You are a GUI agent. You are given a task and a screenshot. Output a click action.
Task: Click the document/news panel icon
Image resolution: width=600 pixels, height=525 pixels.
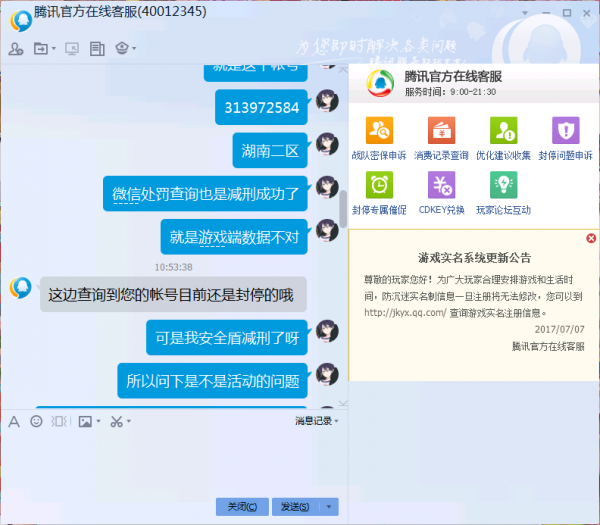[x=97, y=49]
